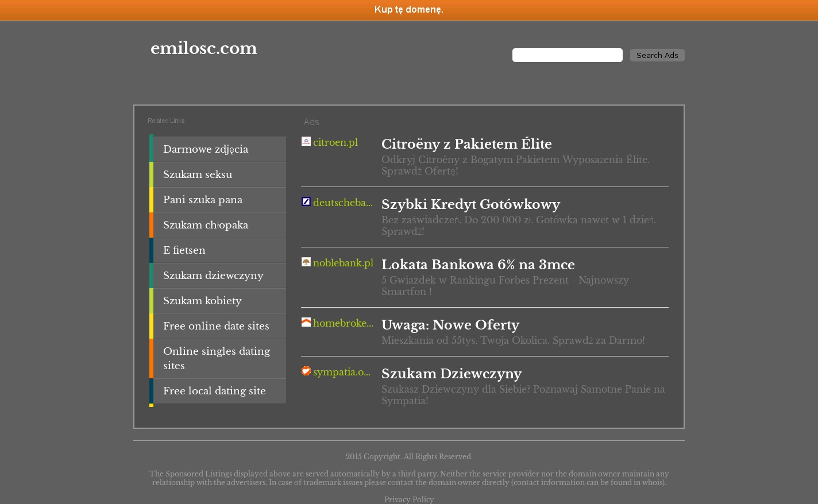Click the emilosc.com site title
This screenshot has height=504, width=818.
click(204, 49)
